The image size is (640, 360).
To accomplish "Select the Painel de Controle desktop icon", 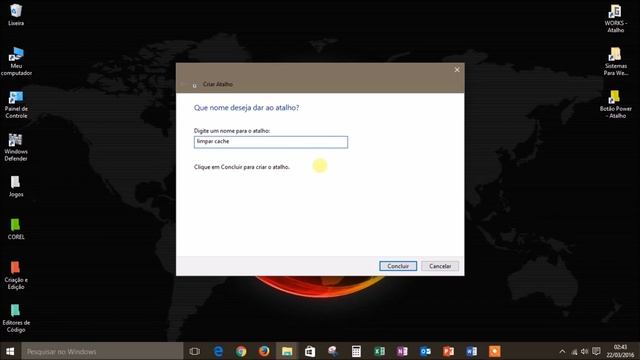I will [x=16, y=105].
